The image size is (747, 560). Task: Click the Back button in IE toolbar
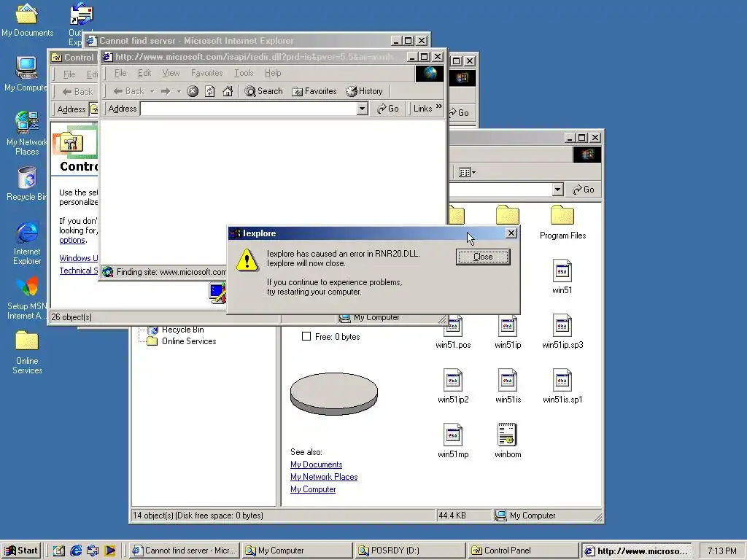click(x=128, y=91)
